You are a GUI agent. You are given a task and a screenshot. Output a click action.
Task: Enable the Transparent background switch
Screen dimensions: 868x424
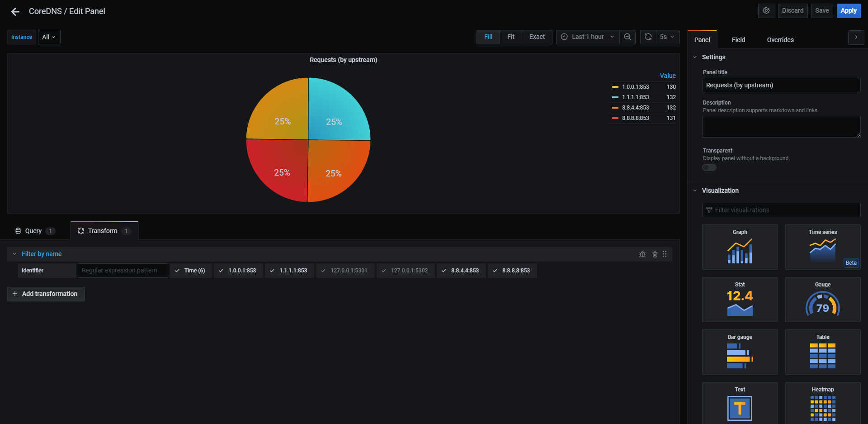click(709, 167)
